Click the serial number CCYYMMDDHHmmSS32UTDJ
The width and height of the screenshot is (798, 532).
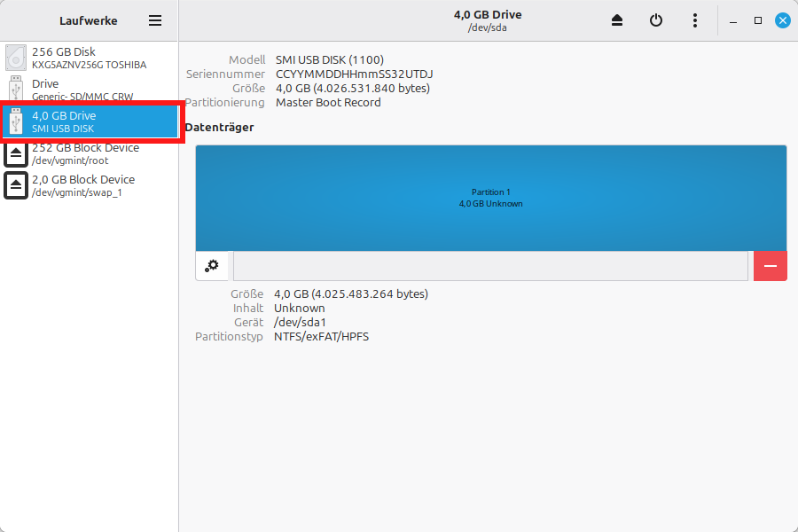point(354,74)
